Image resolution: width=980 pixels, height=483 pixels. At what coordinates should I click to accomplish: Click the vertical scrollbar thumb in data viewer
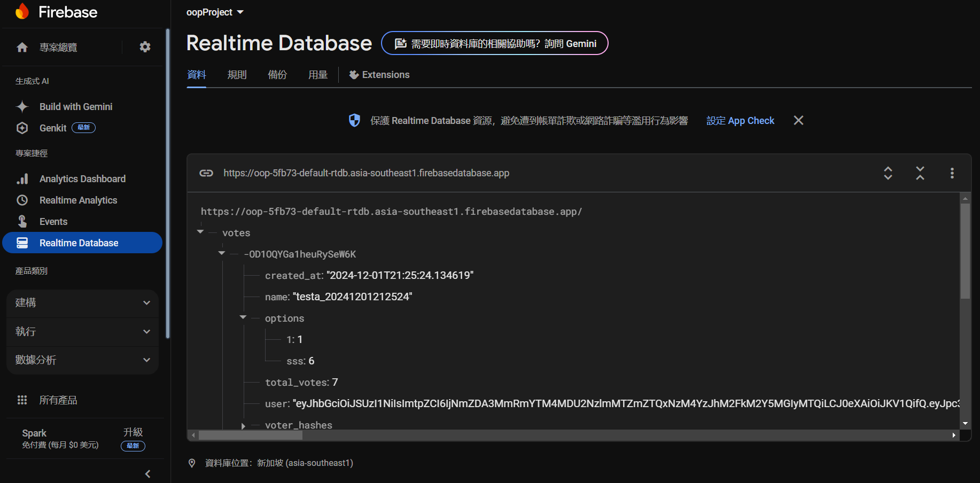tap(965, 251)
